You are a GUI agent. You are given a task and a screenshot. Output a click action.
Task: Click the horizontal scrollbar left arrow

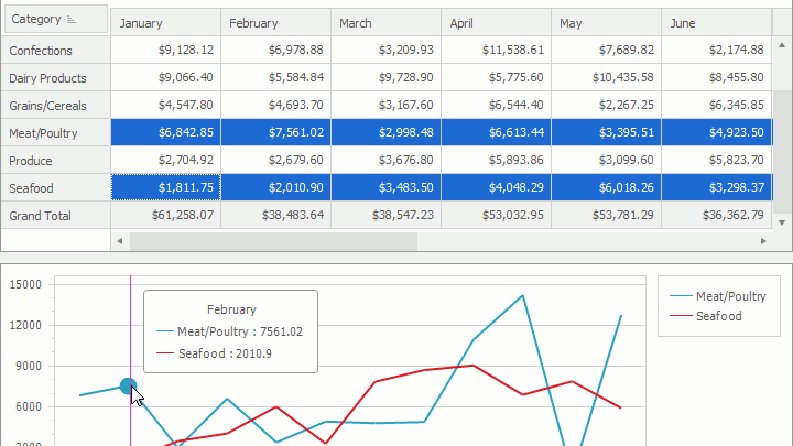click(x=120, y=241)
